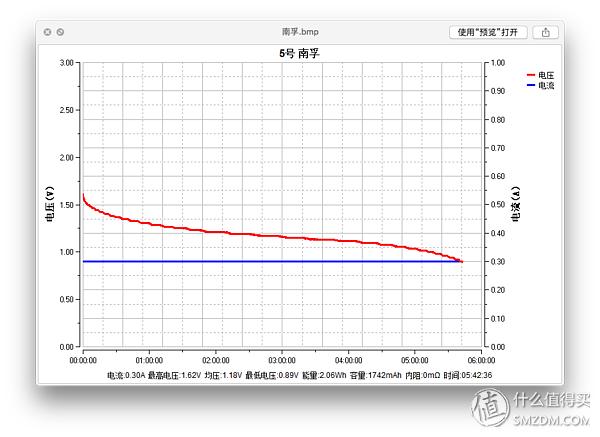Click the "06:00:00" time axis label
This screenshot has width=600, height=437.
coord(481,360)
